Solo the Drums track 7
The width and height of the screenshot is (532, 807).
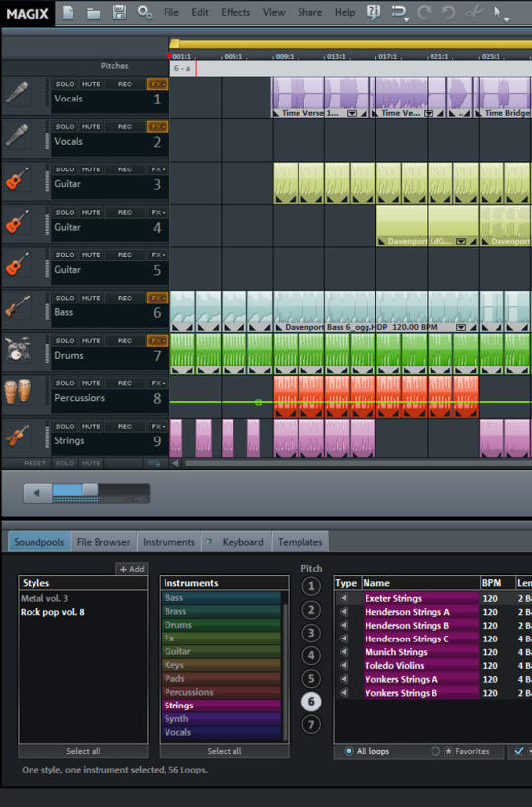(x=65, y=340)
